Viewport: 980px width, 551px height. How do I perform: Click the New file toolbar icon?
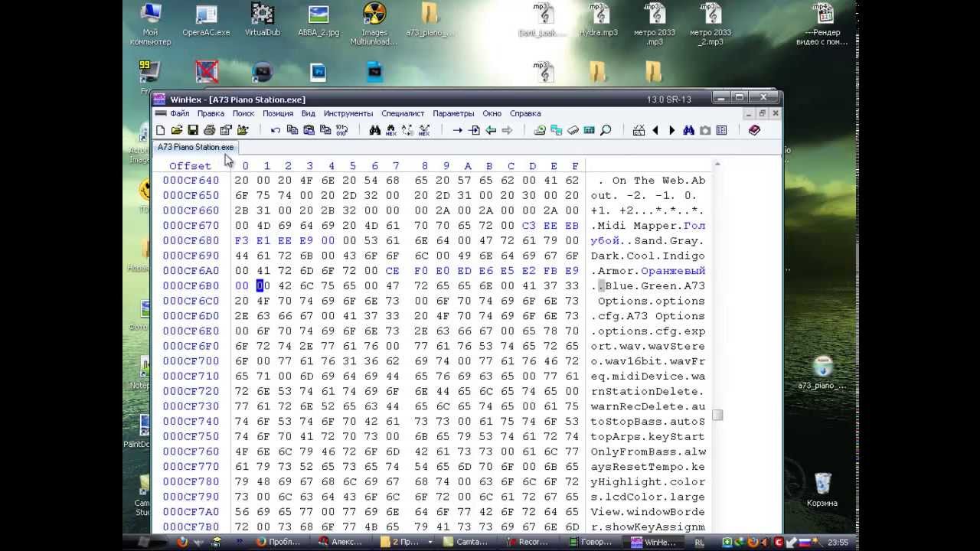click(161, 130)
